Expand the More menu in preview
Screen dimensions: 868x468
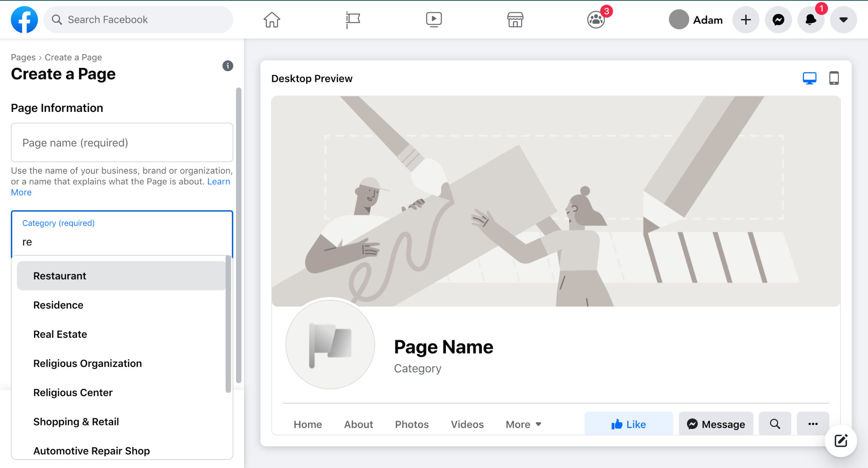click(x=523, y=424)
